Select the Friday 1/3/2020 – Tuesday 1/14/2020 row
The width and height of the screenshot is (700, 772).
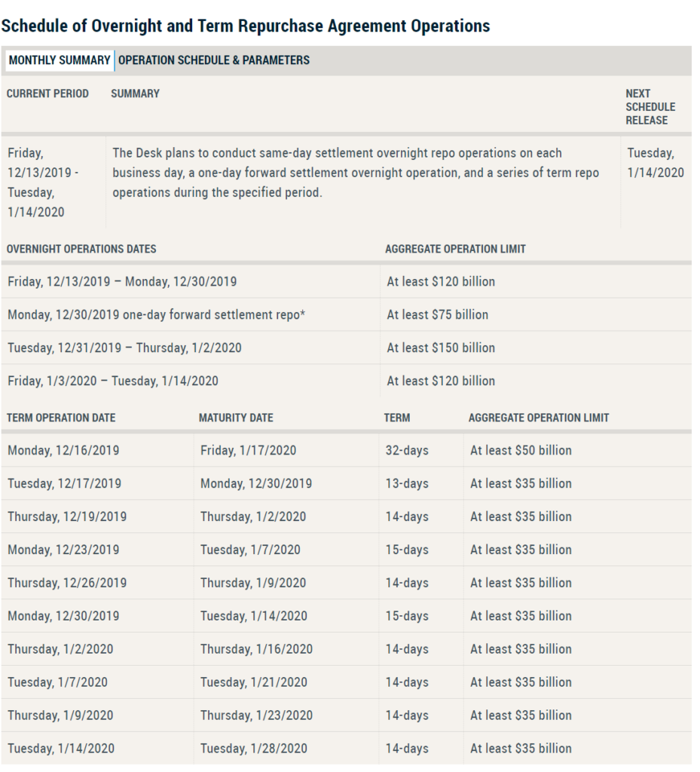click(x=347, y=381)
